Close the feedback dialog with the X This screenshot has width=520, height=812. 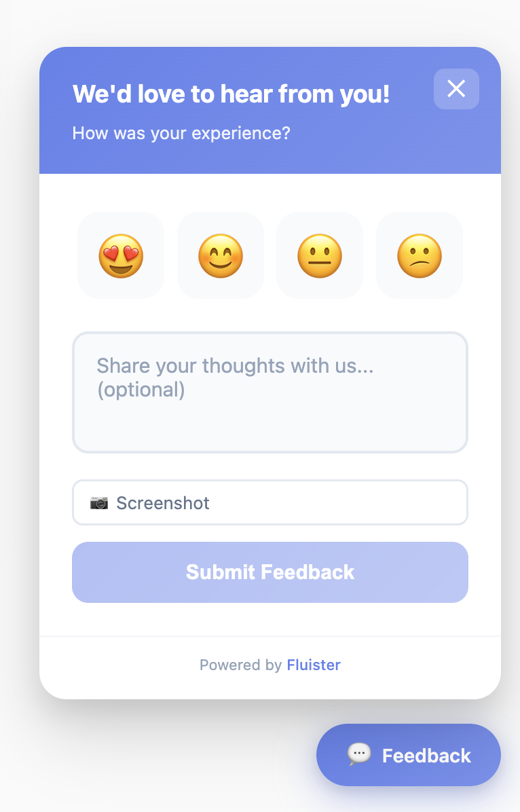456,88
